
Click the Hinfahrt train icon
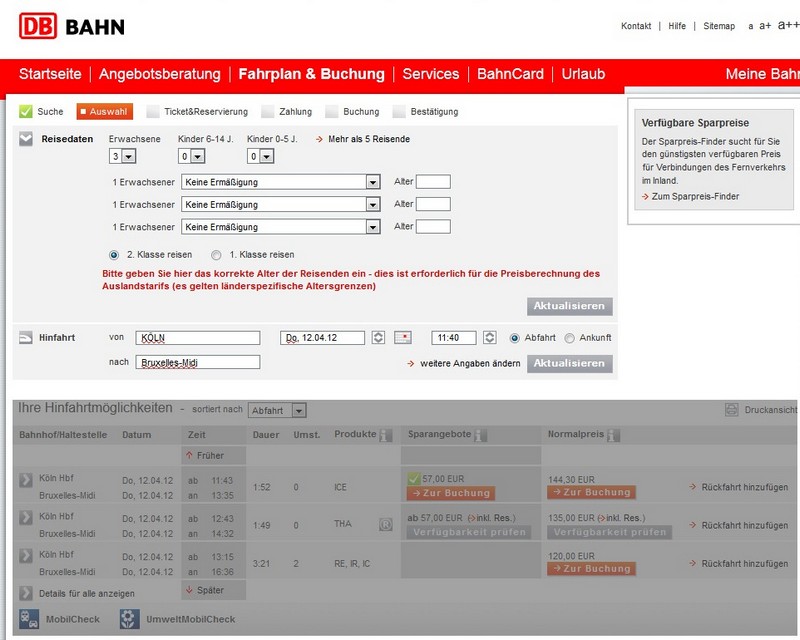tap(26, 338)
